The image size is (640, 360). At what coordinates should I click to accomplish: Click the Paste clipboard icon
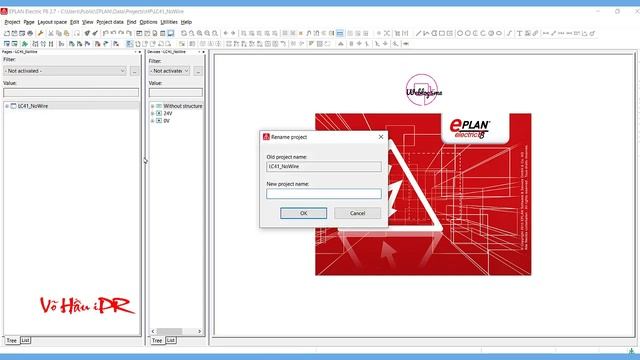tap(66, 33)
